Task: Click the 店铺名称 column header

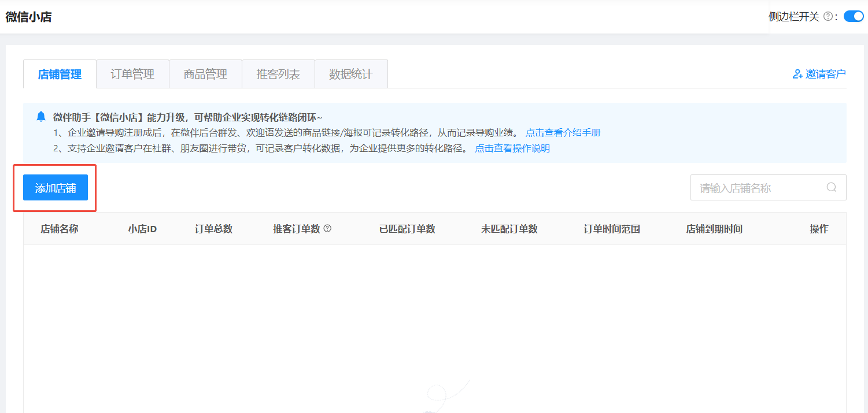Action: pos(59,229)
